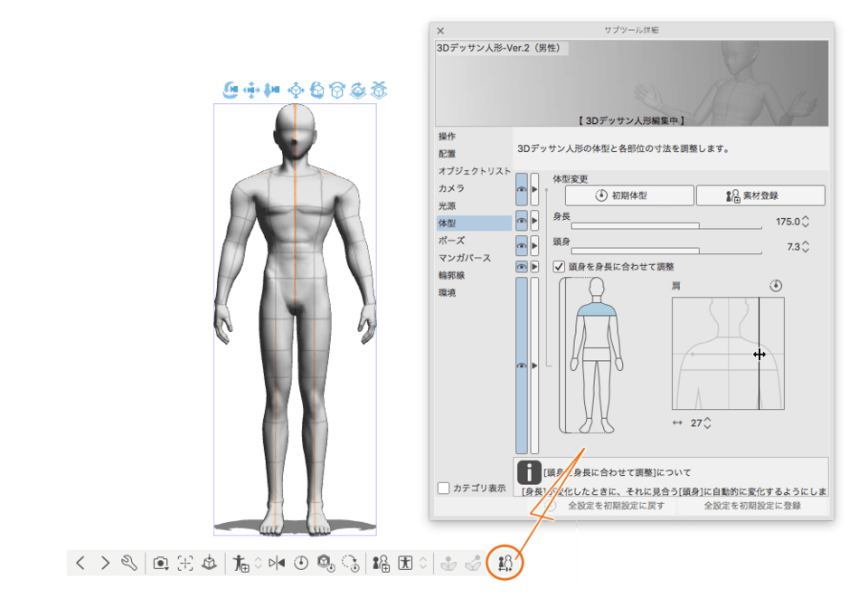The image size is (868, 608).
Task: Open camera preset angle icon
Action: click(161, 564)
